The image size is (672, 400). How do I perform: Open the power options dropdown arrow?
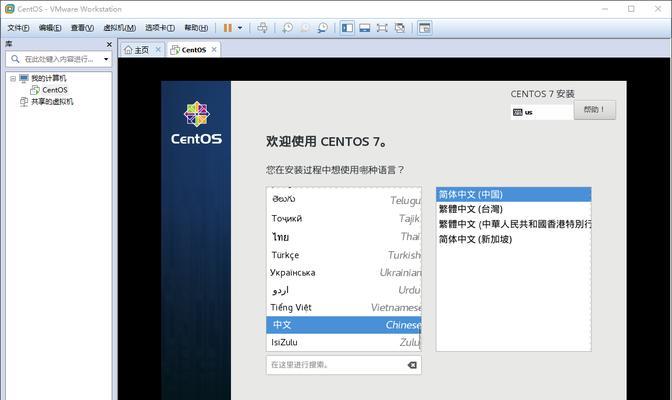pos(240,28)
